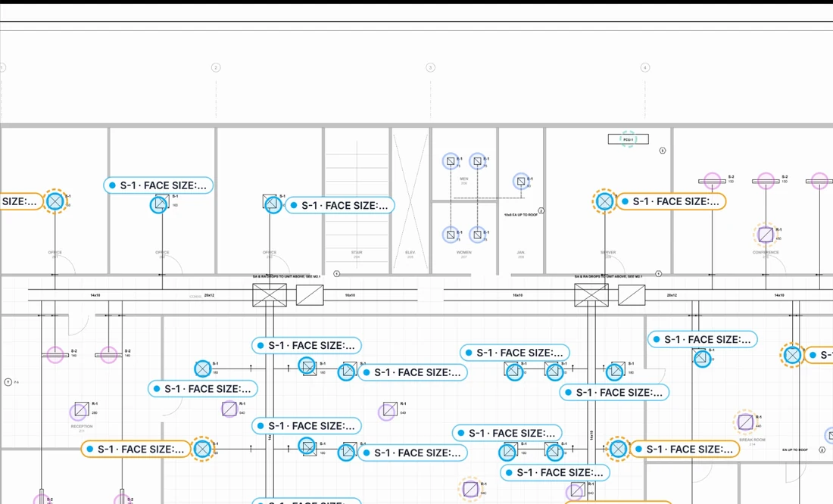Open the S-1 FACE SIZE label in Office 202
Viewport: 833px width, 504px height.
pyautogui.click(x=158, y=185)
